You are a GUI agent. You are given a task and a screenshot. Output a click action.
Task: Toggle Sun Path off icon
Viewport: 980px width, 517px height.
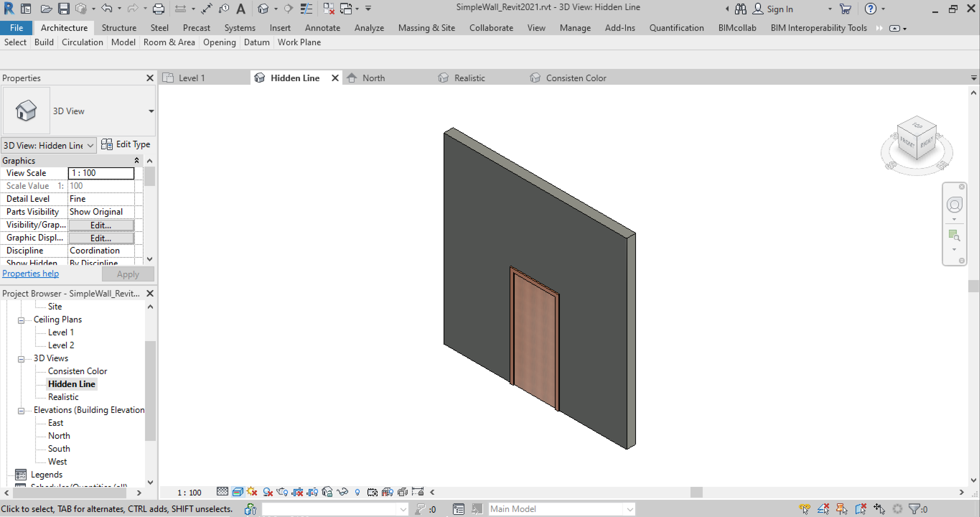252,492
